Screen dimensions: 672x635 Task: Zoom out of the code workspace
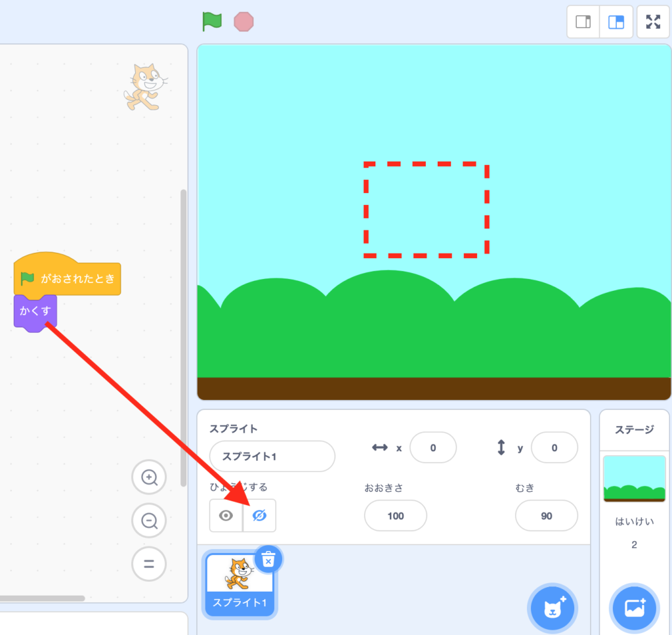(x=149, y=521)
